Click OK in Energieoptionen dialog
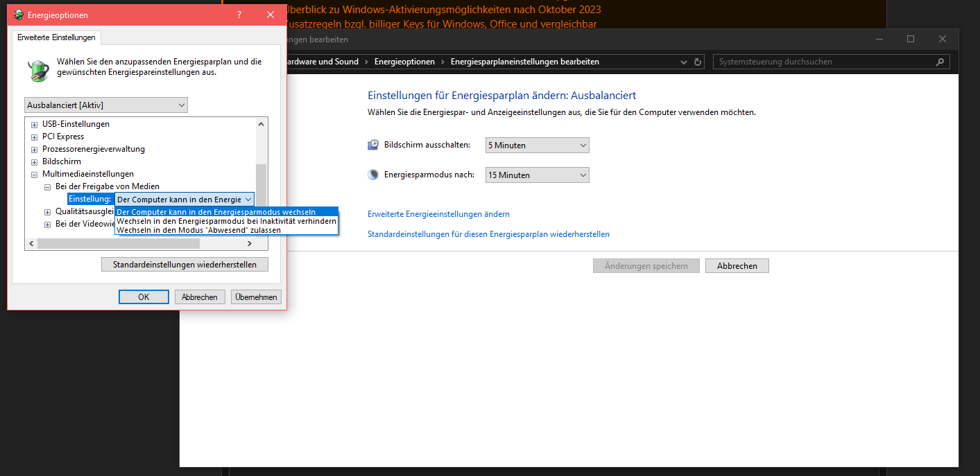The height and width of the screenshot is (476, 980). pyautogui.click(x=144, y=297)
